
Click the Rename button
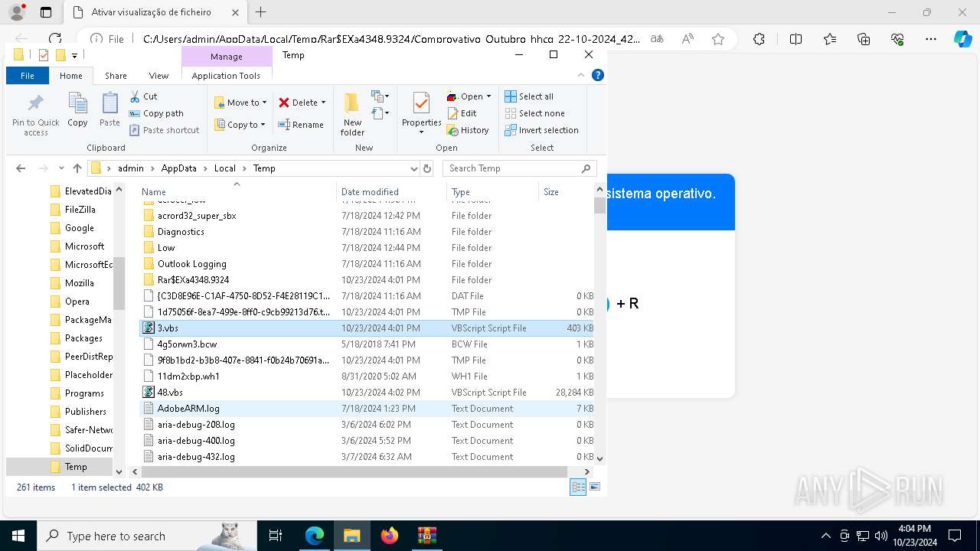pyautogui.click(x=300, y=125)
